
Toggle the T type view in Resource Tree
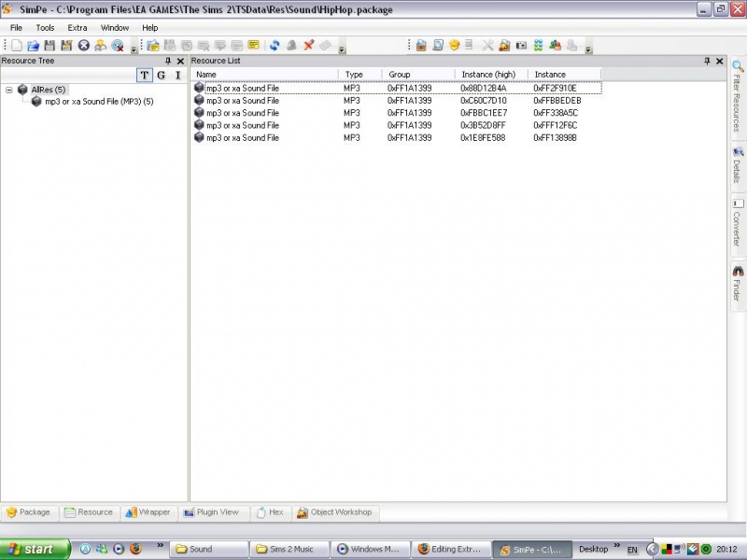(145, 76)
